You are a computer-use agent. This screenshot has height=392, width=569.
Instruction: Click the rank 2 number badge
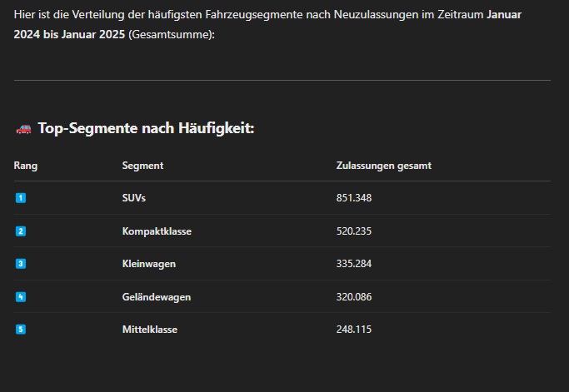coord(21,231)
